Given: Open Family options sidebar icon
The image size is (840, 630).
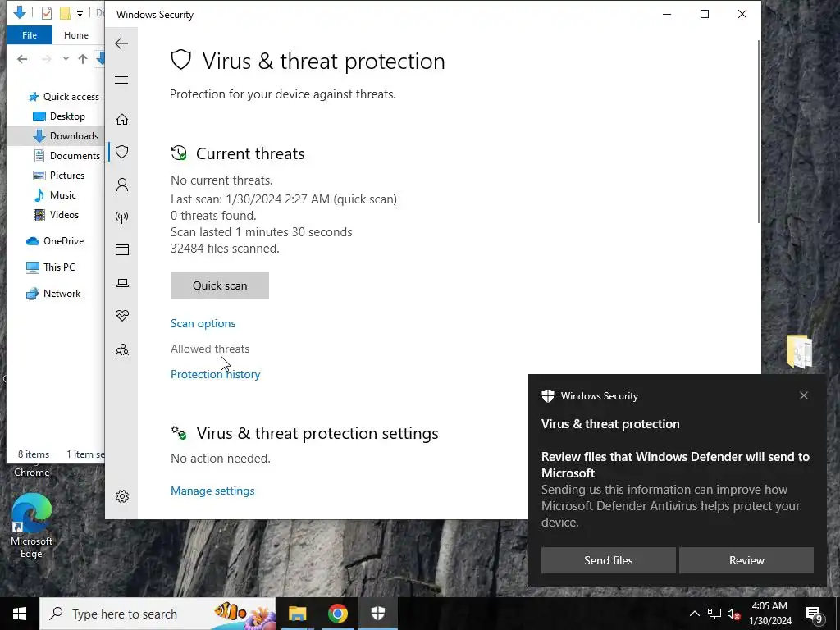Looking at the screenshot, I should pyautogui.click(x=122, y=349).
